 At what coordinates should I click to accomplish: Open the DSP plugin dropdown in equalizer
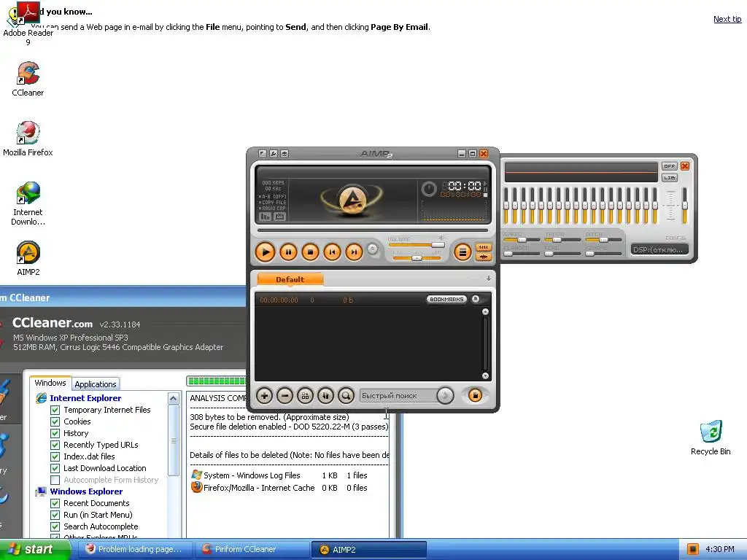[x=659, y=249]
